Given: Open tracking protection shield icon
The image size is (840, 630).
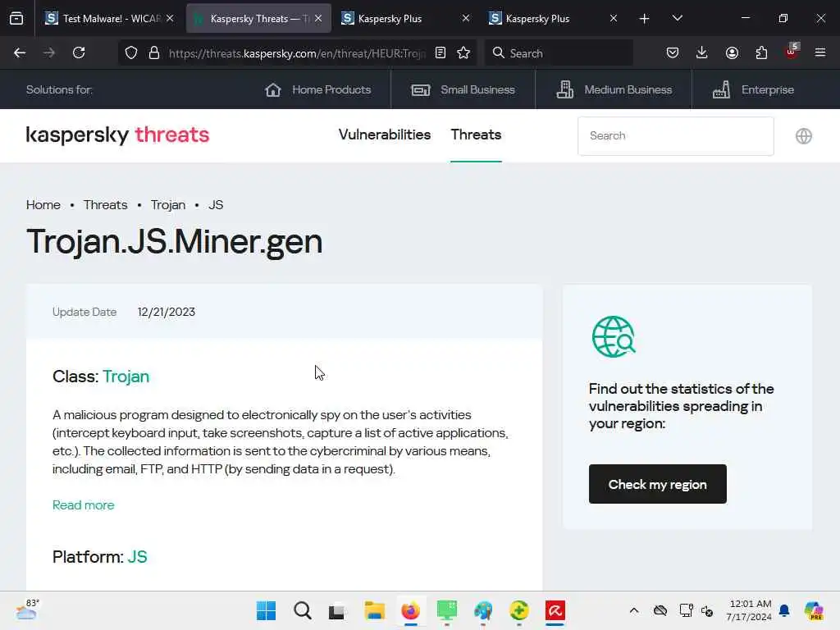Looking at the screenshot, I should point(131,53).
